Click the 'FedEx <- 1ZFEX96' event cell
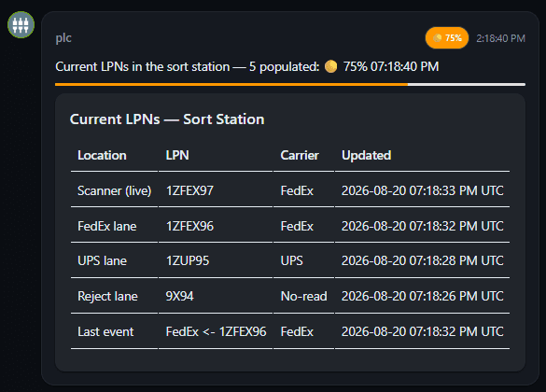 tap(216, 331)
